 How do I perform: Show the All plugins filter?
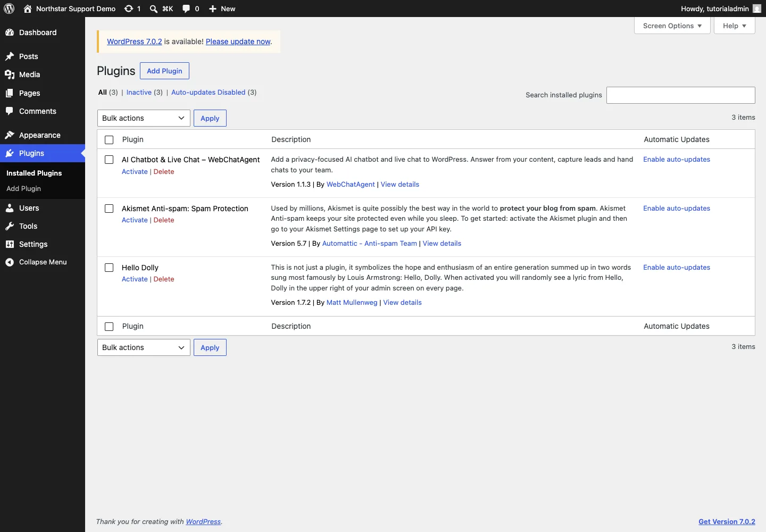(x=103, y=92)
